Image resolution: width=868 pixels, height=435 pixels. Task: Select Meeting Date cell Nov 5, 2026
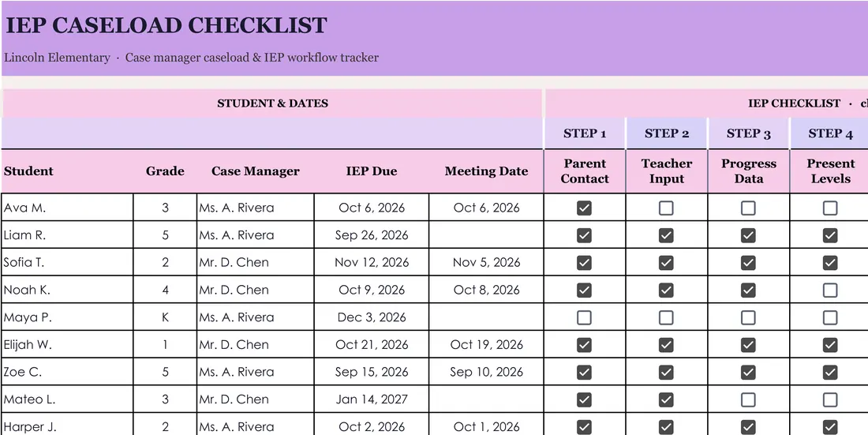487,263
